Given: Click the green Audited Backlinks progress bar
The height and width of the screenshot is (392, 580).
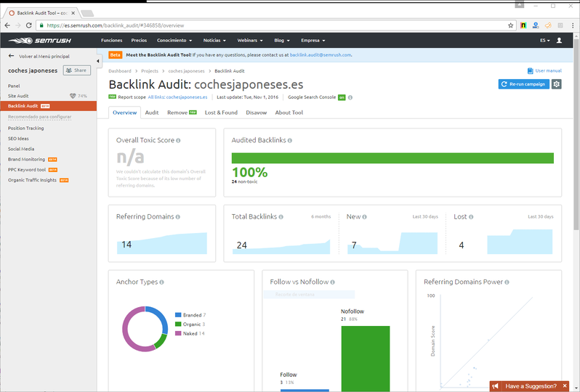Looking at the screenshot, I should coord(392,158).
